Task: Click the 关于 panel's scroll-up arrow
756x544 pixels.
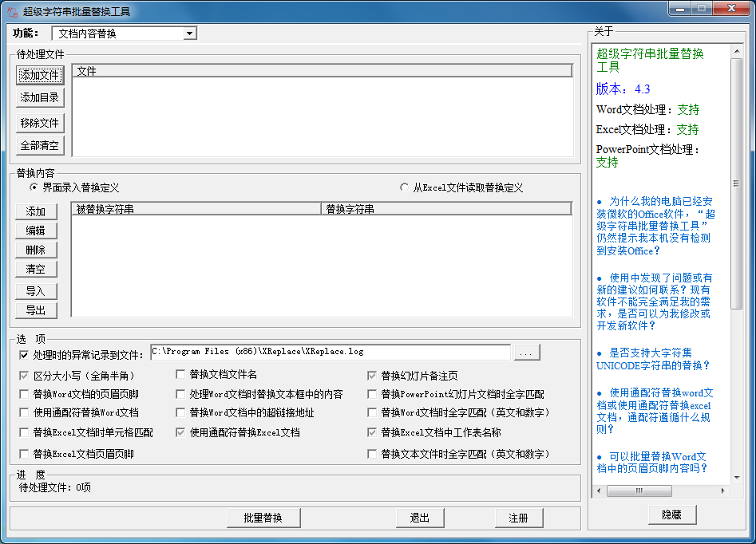Action: click(x=736, y=50)
